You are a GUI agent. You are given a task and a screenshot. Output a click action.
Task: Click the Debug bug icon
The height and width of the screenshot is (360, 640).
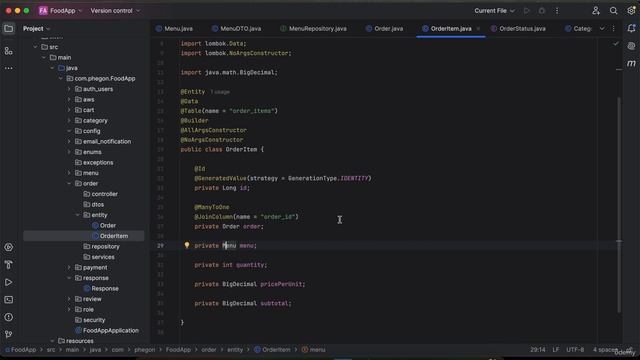point(542,11)
